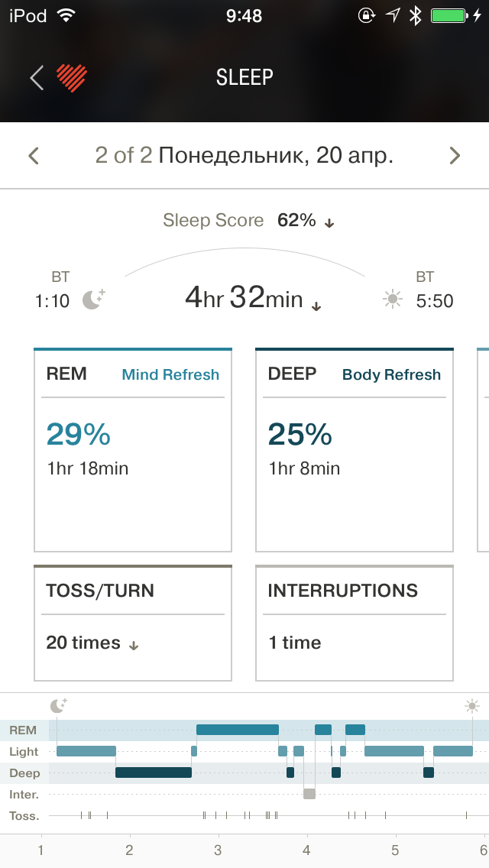Tap the red heart logo icon
The width and height of the screenshot is (489, 868).
(71, 77)
